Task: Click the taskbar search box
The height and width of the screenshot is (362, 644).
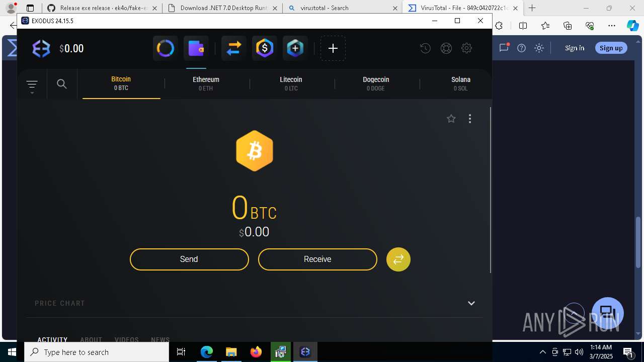Action: pos(97,352)
